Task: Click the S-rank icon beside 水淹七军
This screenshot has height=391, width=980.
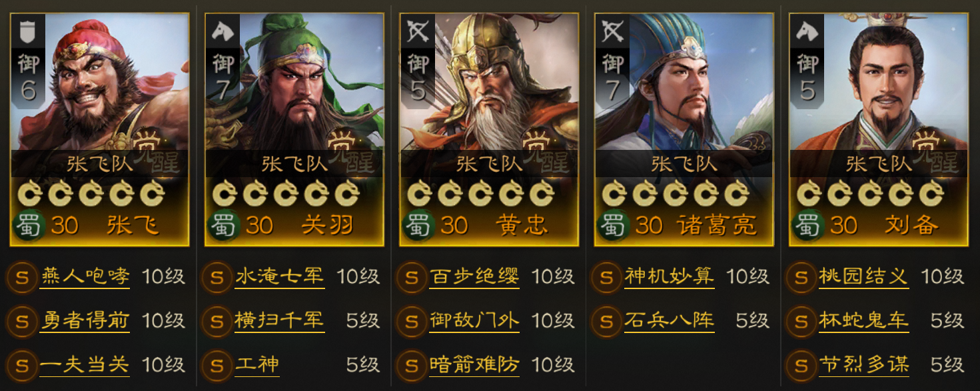Action: pyautogui.click(x=217, y=277)
